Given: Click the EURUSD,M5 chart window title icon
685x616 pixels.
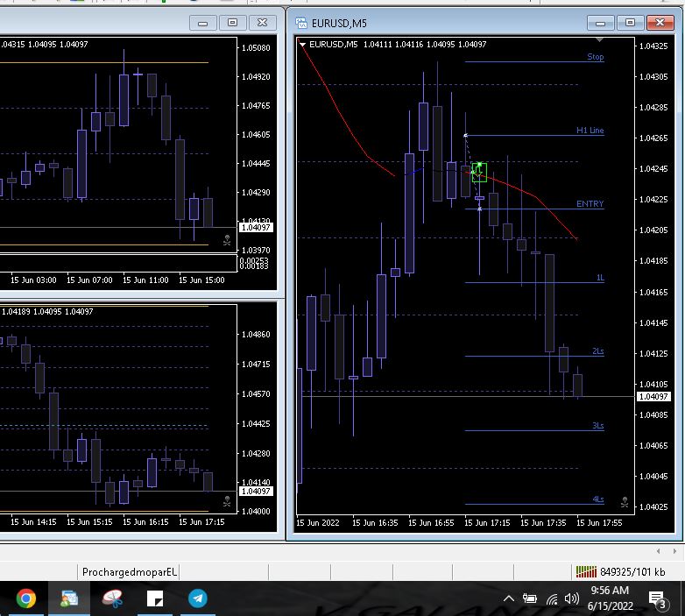Looking at the screenshot, I should coord(300,23).
